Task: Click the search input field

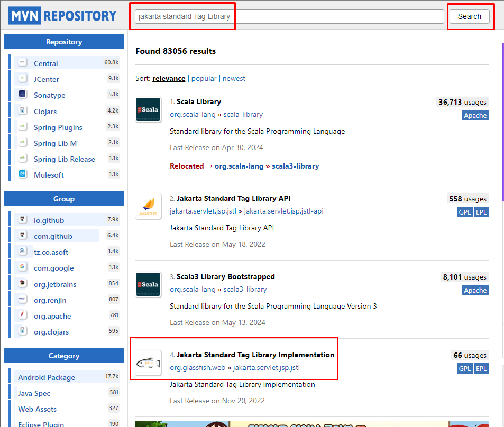Action: point(289,16)
